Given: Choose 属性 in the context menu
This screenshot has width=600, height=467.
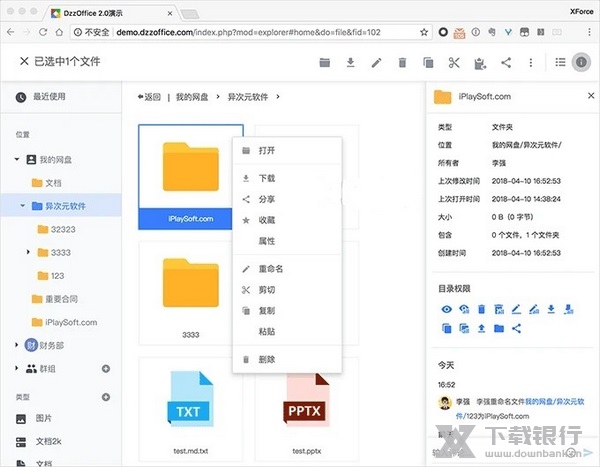Looking at the screenshot, I should click(x=287, y=241).
